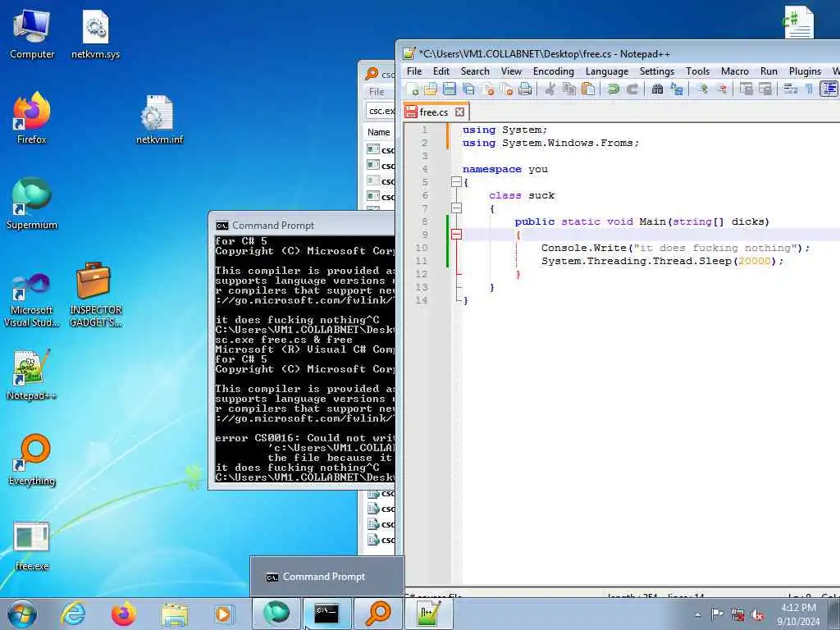
Task: Click the network tray icon
Action: (737, 614)
